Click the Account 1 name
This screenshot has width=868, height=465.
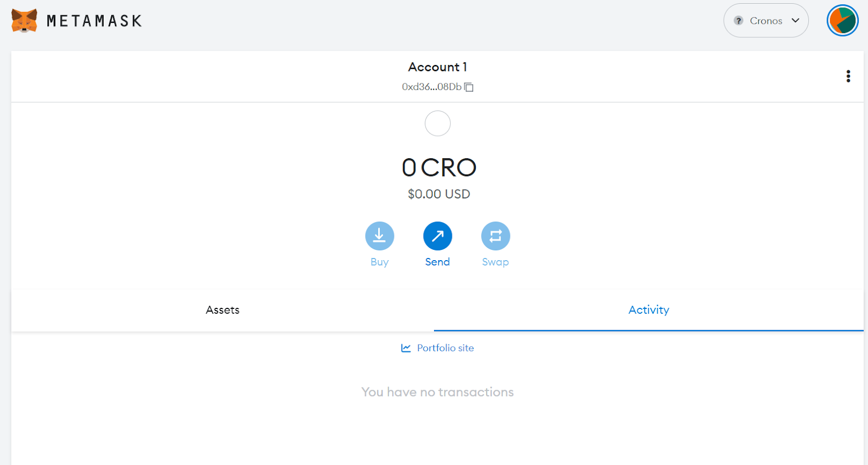coord(438,67)
